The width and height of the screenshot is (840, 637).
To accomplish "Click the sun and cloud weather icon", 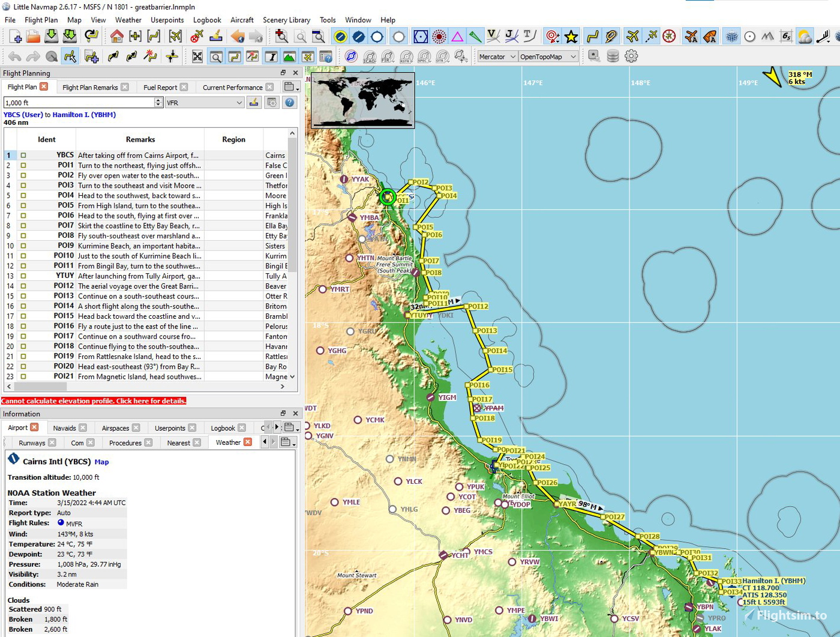I will (805, 37).
